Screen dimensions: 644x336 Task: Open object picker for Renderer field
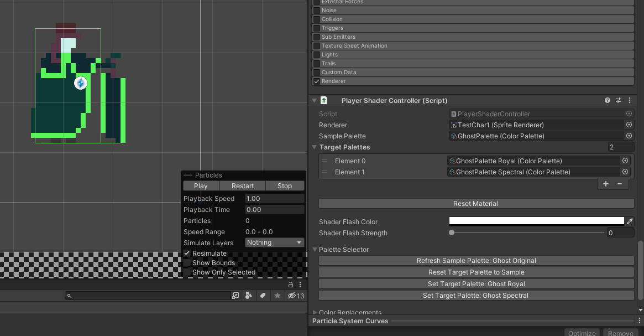coord(629,125)
